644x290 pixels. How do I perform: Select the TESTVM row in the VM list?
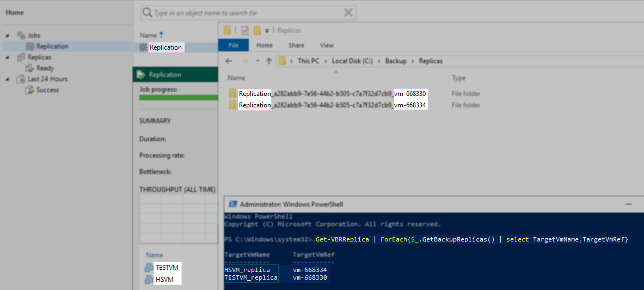pos(168,267)
